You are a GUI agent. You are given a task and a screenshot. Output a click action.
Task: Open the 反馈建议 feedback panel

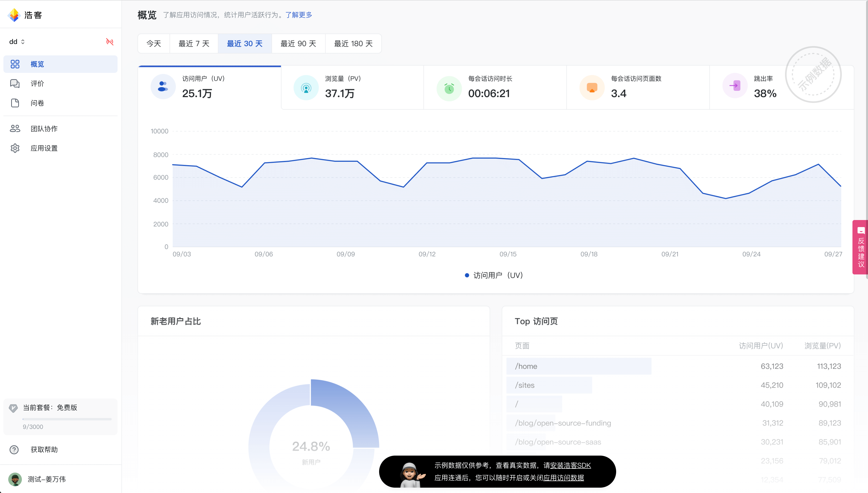coord(860,247)
